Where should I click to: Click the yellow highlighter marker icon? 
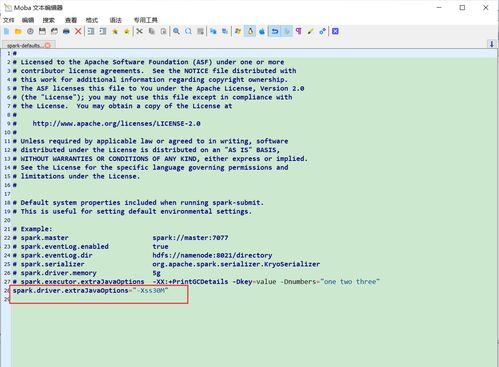(311, 31)
